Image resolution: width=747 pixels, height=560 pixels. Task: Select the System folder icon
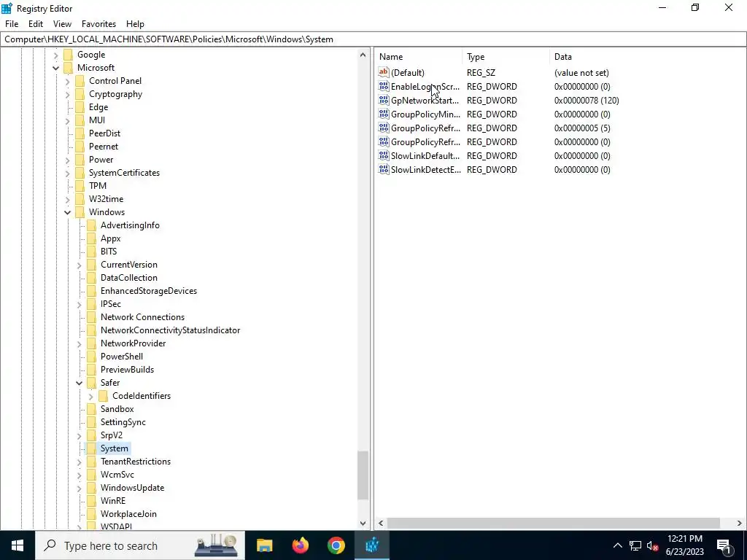91,448
